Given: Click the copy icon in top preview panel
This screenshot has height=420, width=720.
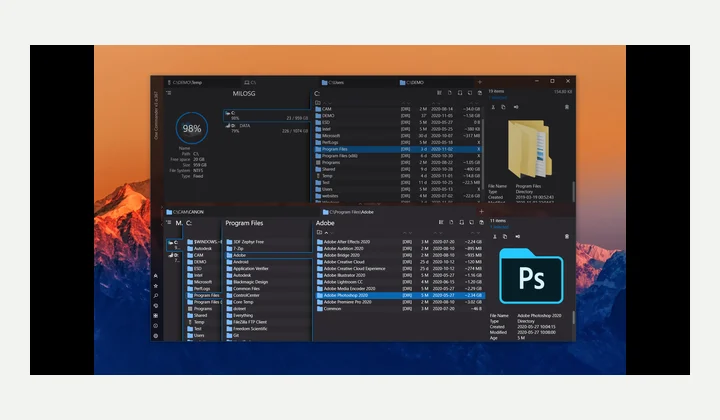Looking at the screenshot, I should (503, 107).
